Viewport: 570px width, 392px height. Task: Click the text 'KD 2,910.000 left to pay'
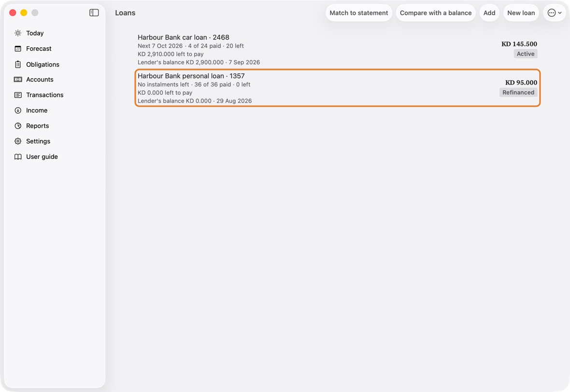pos(171,54)
